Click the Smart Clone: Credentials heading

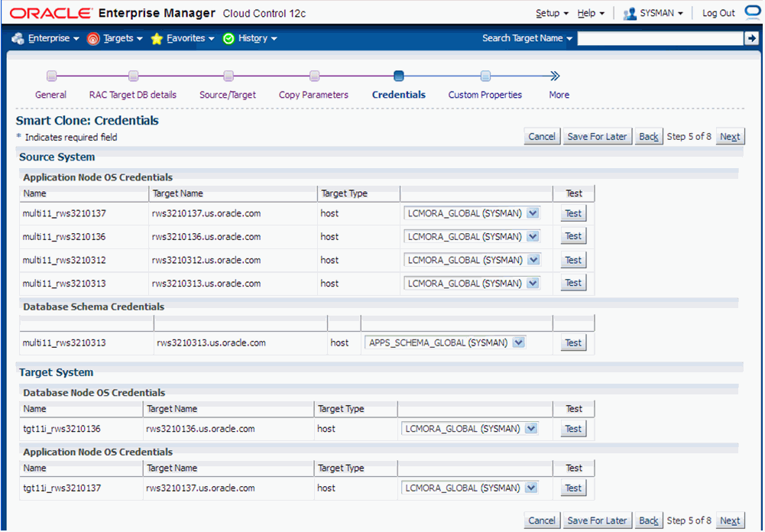87,121
